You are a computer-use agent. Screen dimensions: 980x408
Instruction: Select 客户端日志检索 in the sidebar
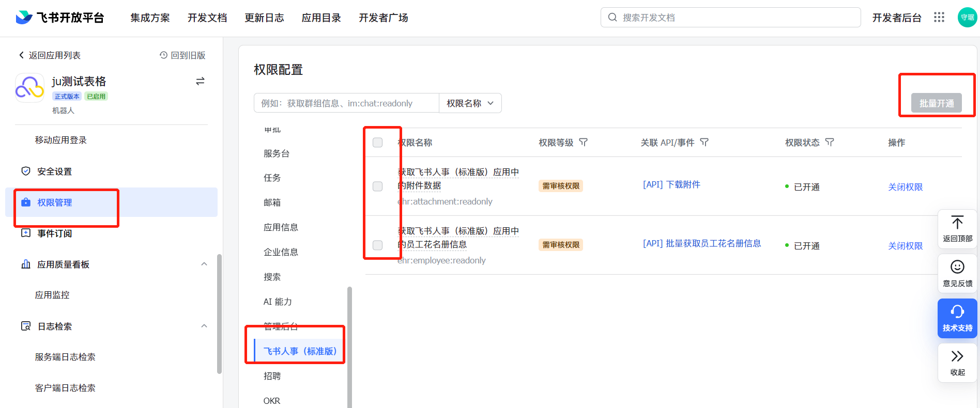[x=65, y=388]
